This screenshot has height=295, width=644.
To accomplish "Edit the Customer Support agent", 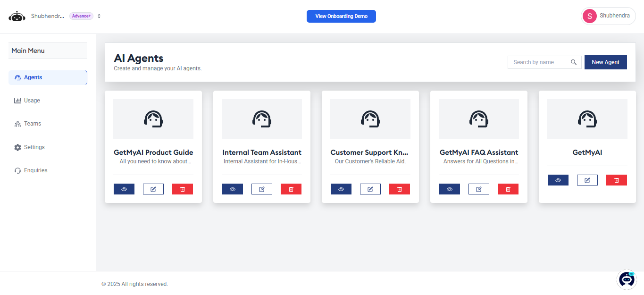I will click(370, 189).
